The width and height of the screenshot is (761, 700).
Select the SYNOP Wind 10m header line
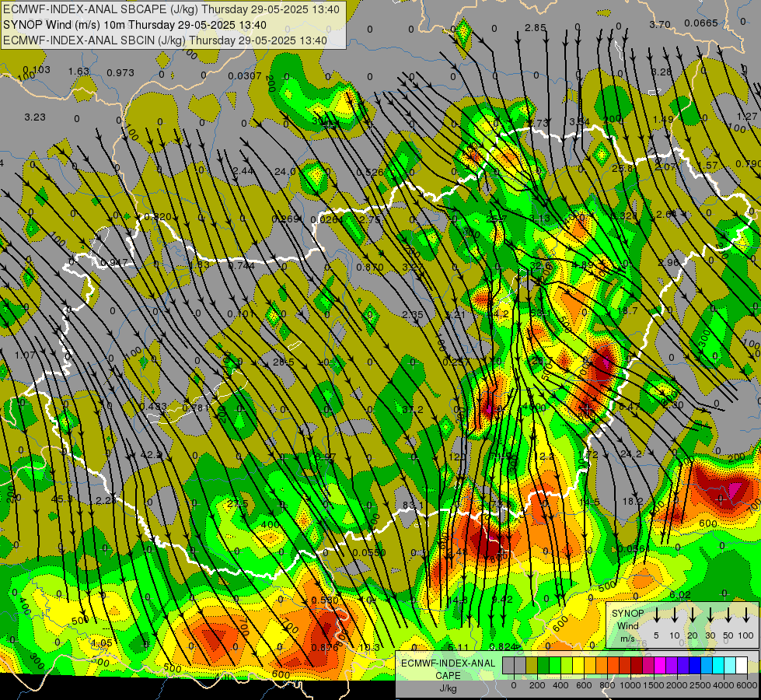click(x=135, y=25)
